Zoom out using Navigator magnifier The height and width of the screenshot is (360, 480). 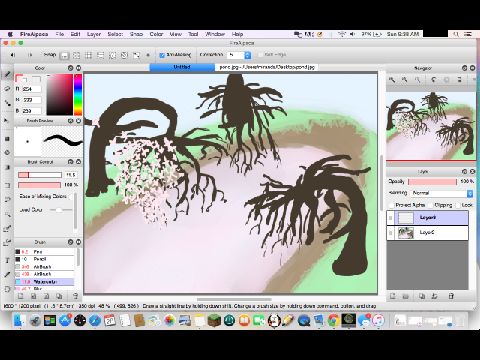pos(404,80)
